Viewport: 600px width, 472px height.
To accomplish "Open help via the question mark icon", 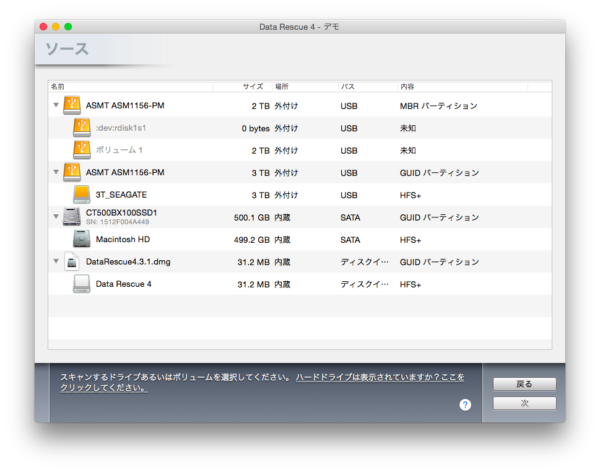I will click(x=465, y=405).
